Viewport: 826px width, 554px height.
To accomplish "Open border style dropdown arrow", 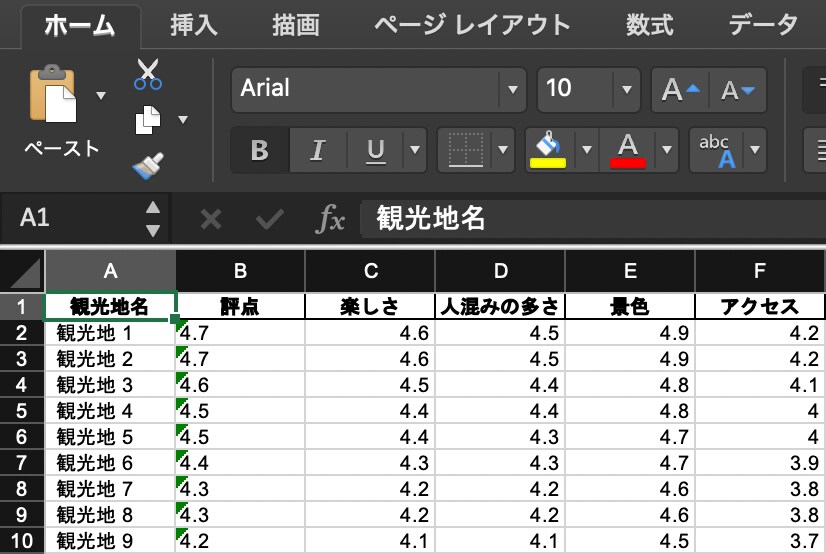I will 503,150.
